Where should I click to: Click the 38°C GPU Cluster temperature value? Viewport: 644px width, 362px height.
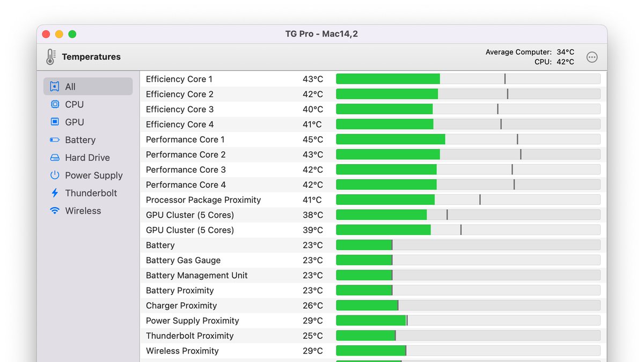[x=313, y=215]
